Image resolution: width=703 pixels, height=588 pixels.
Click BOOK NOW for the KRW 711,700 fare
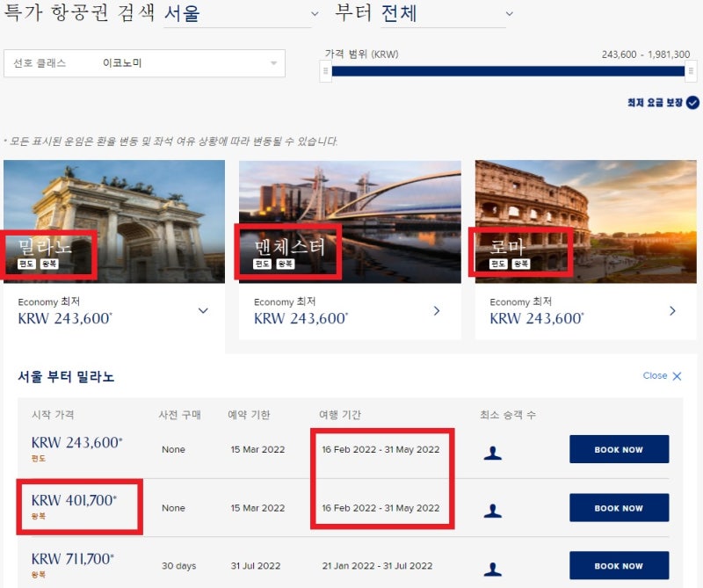(x=619, y=565)
